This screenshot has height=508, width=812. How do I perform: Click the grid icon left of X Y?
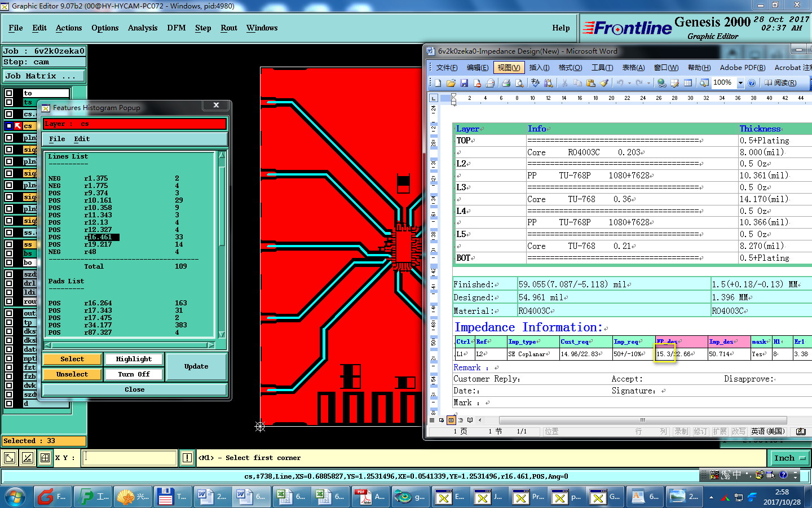(x=45, y=458)
